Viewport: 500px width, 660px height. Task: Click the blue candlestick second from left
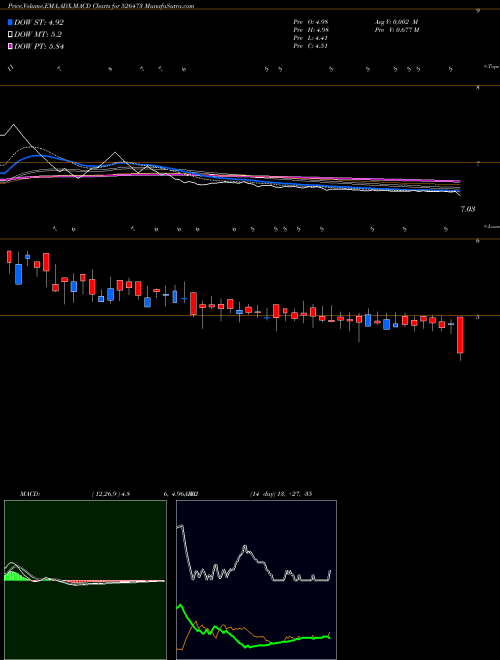(19, 274)
